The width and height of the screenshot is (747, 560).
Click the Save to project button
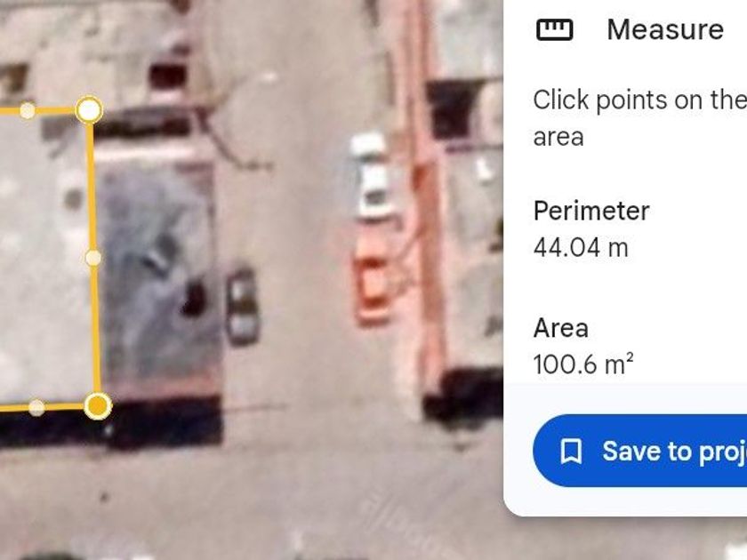[x=639, y=451]
